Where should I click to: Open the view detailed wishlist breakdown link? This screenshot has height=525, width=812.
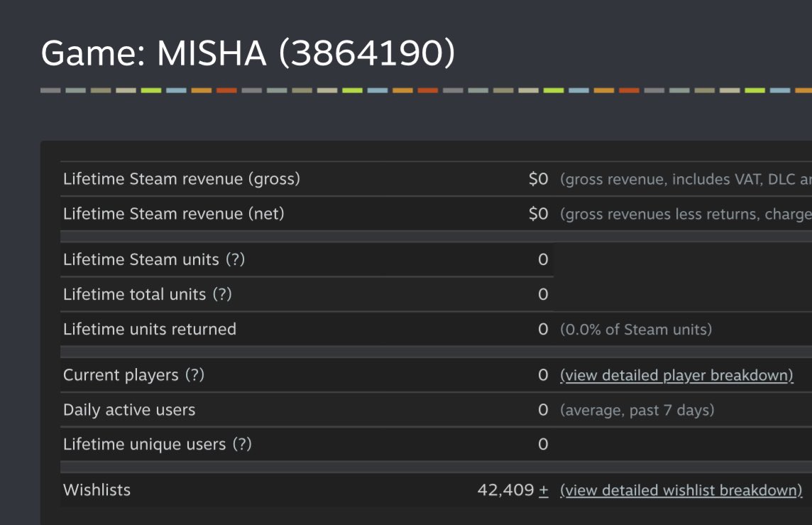pyautogui.click(x=681, y=490)
